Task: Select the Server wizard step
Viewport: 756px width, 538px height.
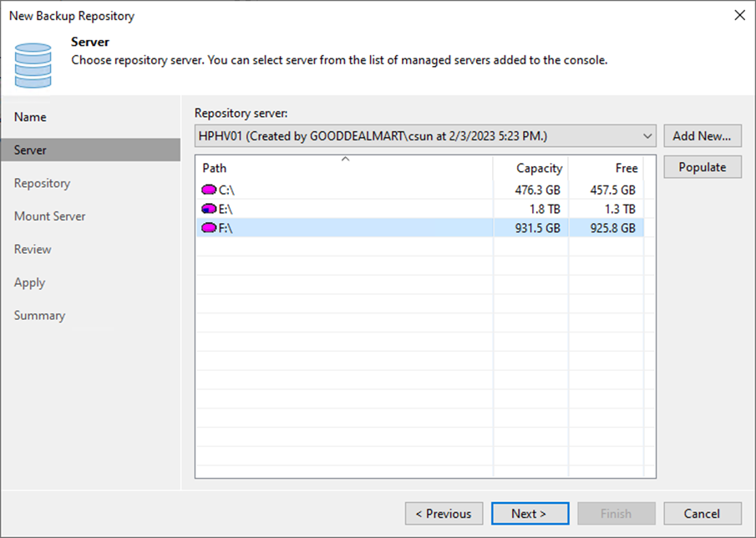Action: [30, 150]
